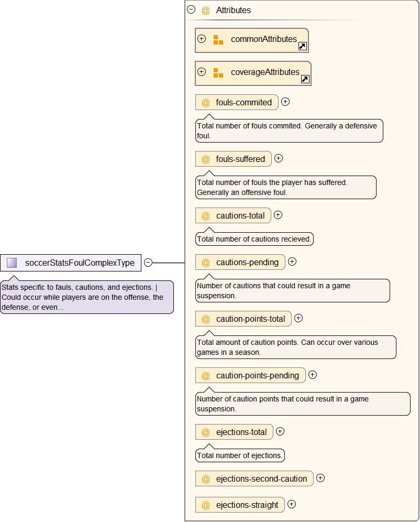Expand the ejections-second-caution attribute

(320, 478)
